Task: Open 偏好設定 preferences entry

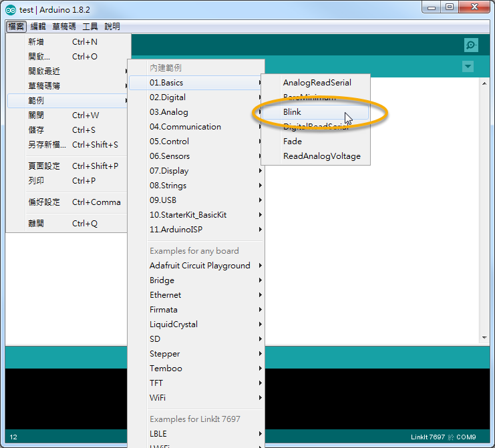Action: point(67,202)
